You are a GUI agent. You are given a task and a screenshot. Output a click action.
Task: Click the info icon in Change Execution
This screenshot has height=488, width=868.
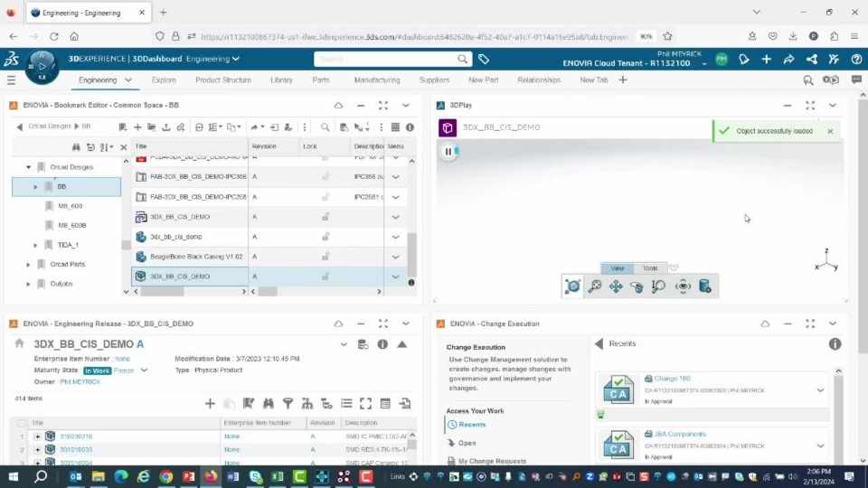pyautogui.click(x=835, y=344)
